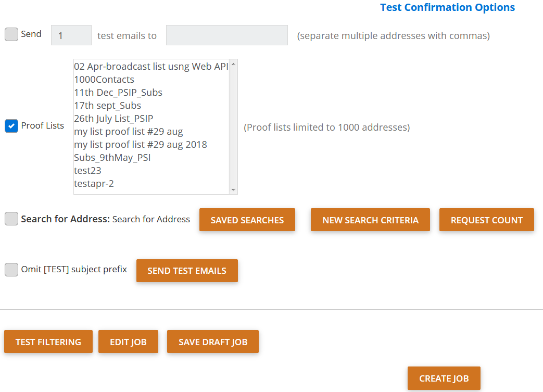Viewport: 543px width, 392px height.
Task: Choose 11th Dec_PSIP_Subs from proof lists
Action: click(151, 93)
